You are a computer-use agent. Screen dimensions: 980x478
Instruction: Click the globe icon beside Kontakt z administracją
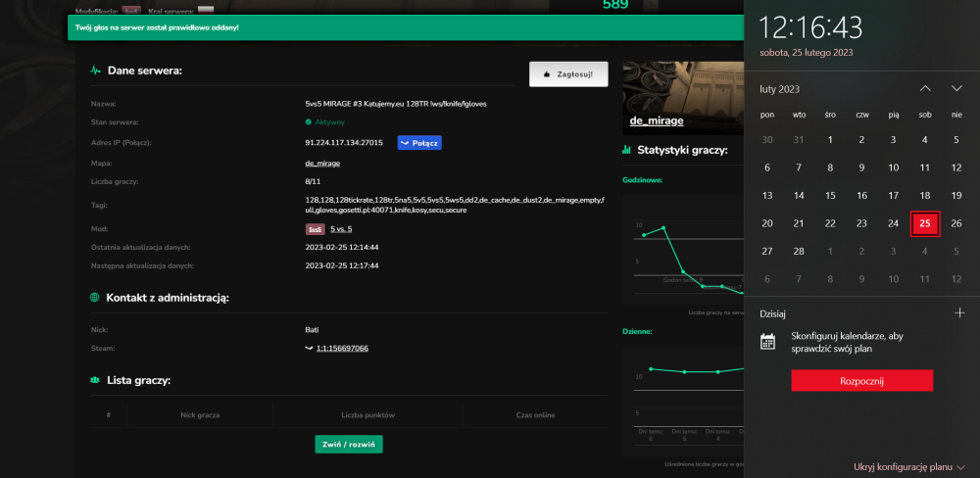tap(95, 298)
